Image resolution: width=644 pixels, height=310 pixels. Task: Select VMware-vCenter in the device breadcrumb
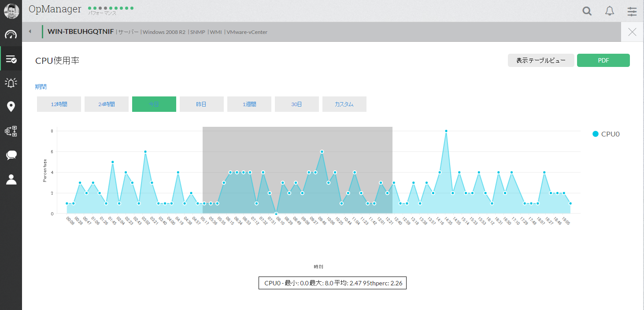(247, 32)
